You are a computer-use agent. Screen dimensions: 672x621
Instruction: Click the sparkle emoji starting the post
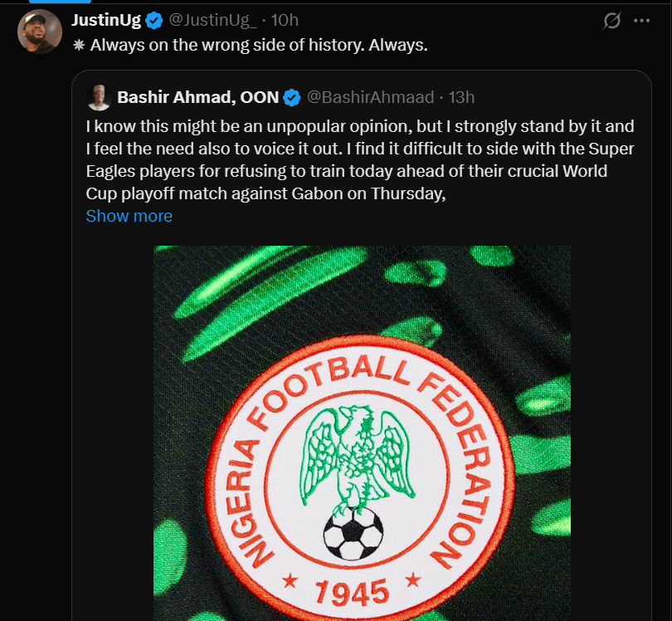(x=79, y=45)
